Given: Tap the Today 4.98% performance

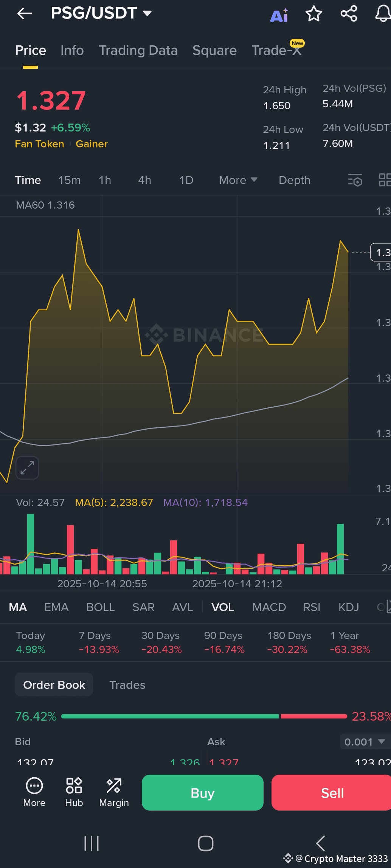Looking at the screenshot, I should 30,642.
